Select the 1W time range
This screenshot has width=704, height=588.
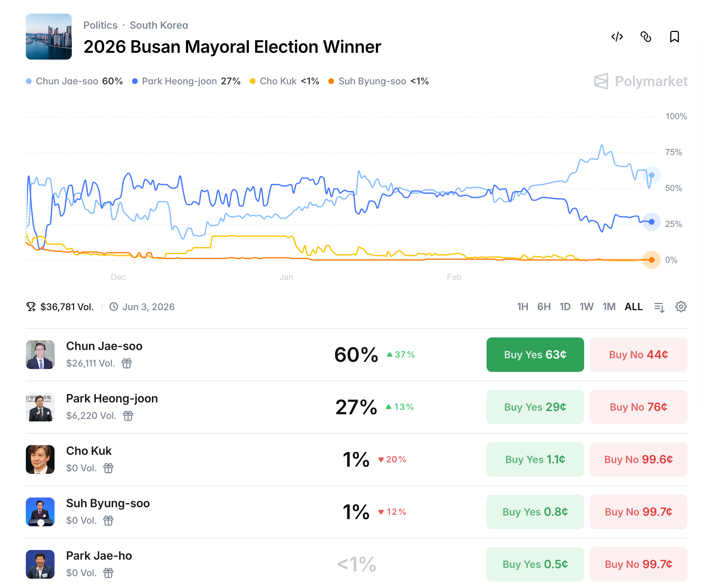(x=586, y=307)
